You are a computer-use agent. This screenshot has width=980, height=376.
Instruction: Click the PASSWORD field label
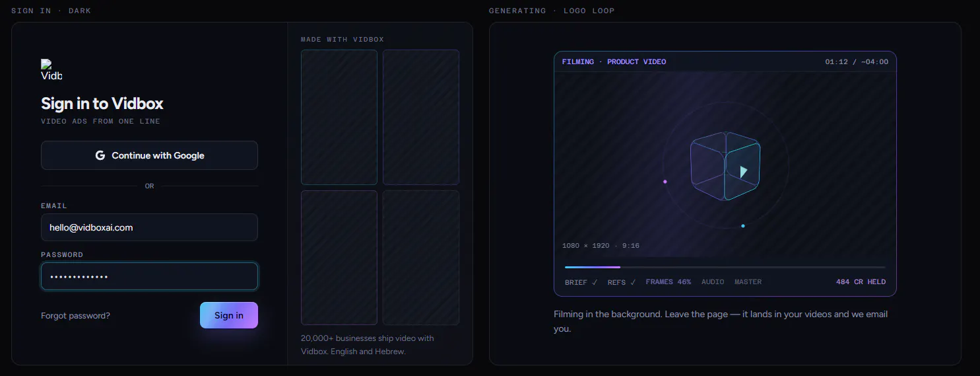click(62, 255)
